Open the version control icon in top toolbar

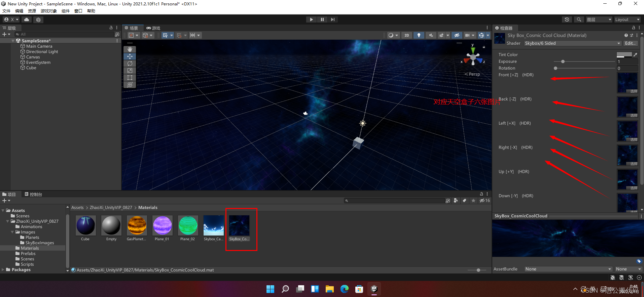pos(38,19)
